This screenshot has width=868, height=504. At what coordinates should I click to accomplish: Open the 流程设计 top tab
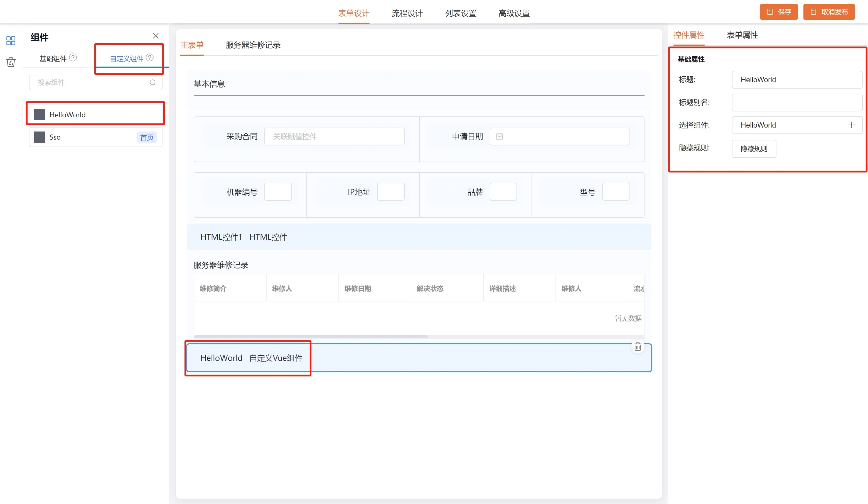pos(407,13)
